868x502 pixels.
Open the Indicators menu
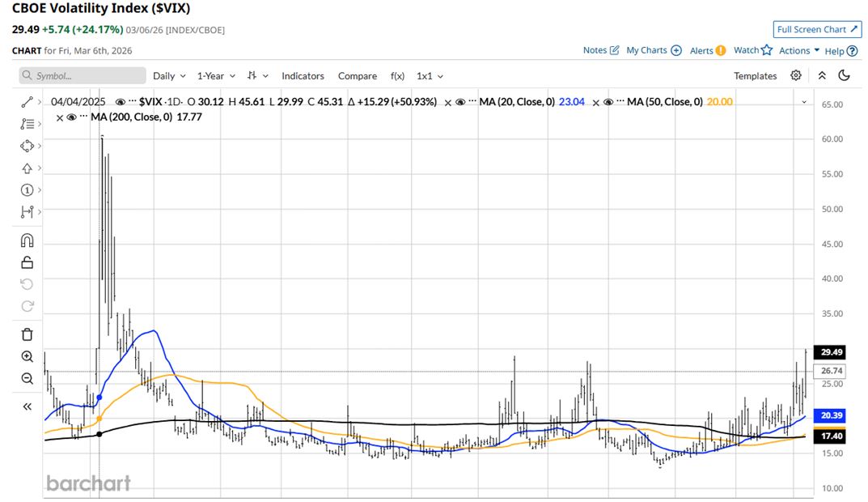(x=303, y=75)
